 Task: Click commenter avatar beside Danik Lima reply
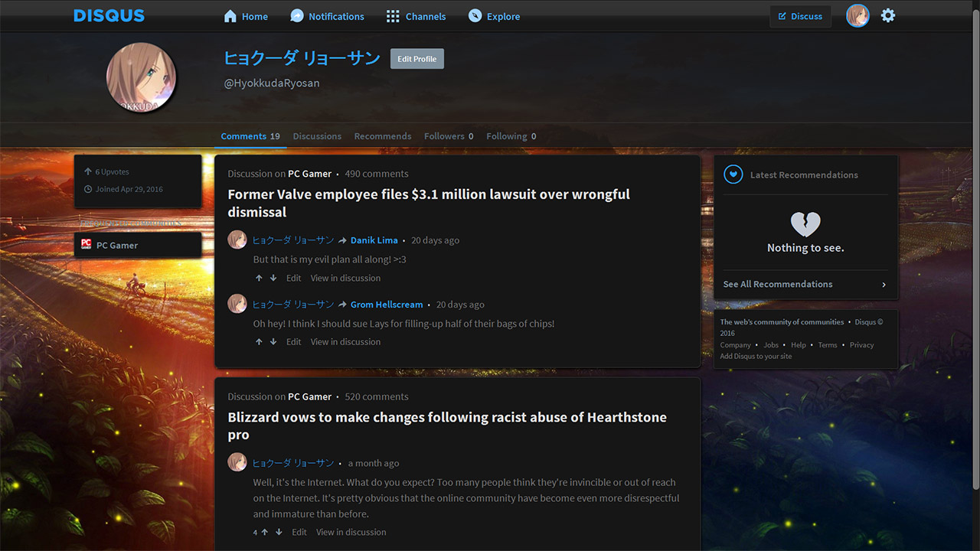[237, 240]
